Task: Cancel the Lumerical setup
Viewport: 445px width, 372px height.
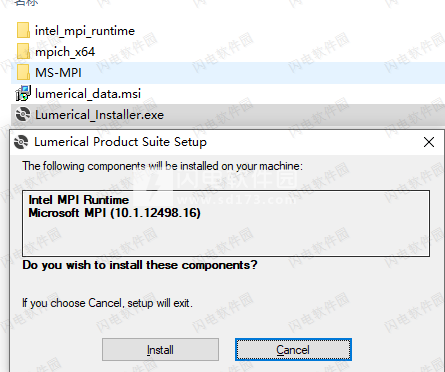Action: pyautogui.click(x=293, y=350)
